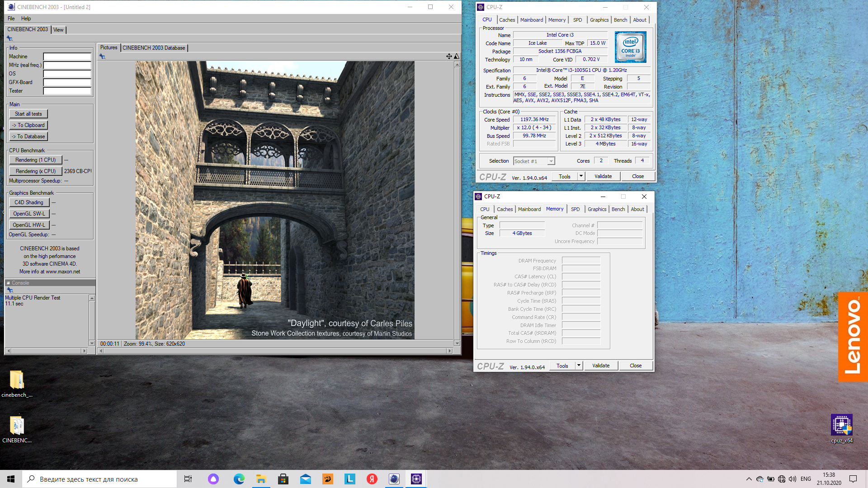Run C4D Shading benchmark

click(29, 202)
